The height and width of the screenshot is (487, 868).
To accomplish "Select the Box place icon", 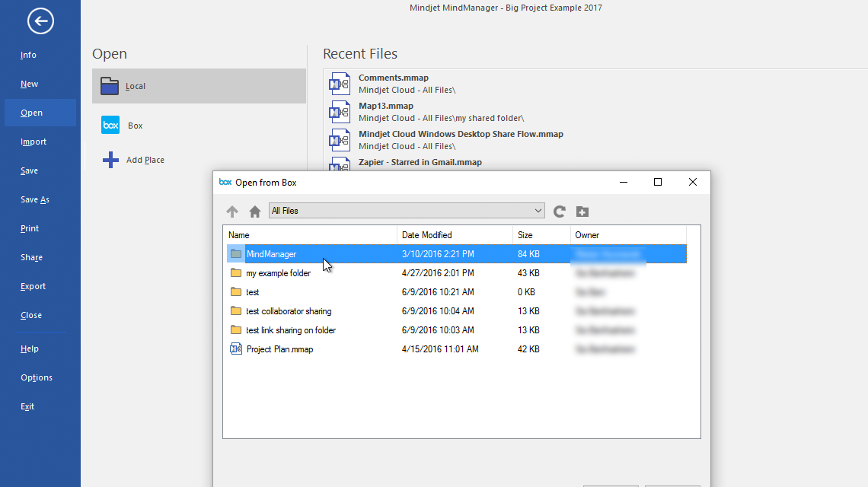I will 110,126.
